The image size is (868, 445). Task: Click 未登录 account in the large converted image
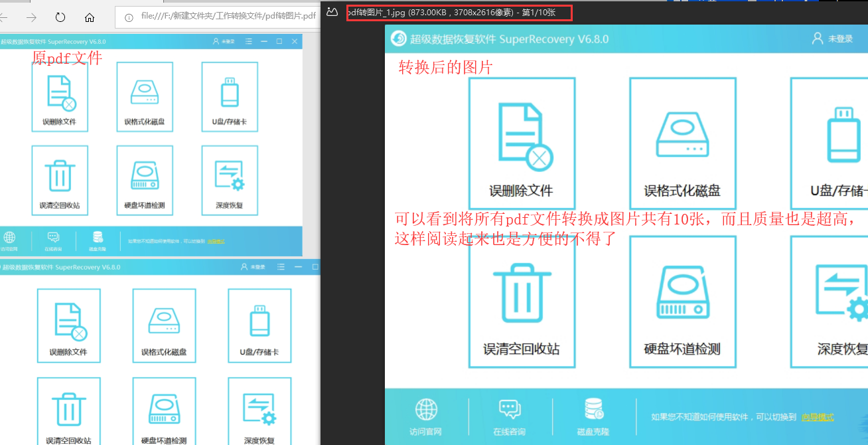(x=832, y=39)
